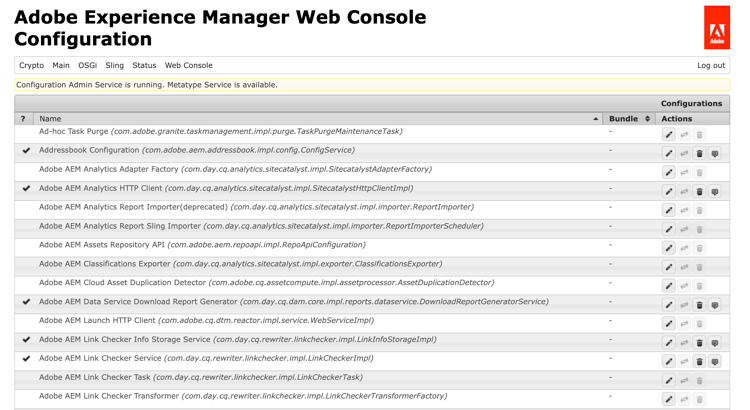
Task: Edit the Analytics Report Importer(deprecated) configuration
Action: click(669, 210)
